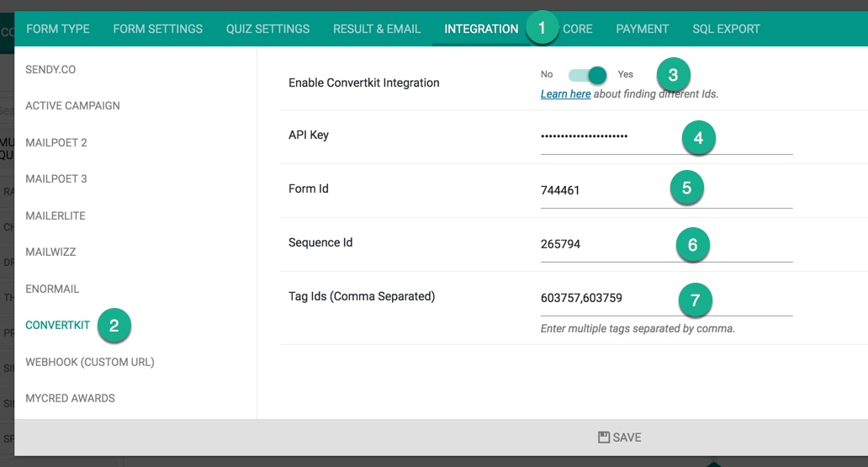The image size is (868, 467).
Task: Choose MailPoet 3 in sidebar
Action: (x=56, y=178)
